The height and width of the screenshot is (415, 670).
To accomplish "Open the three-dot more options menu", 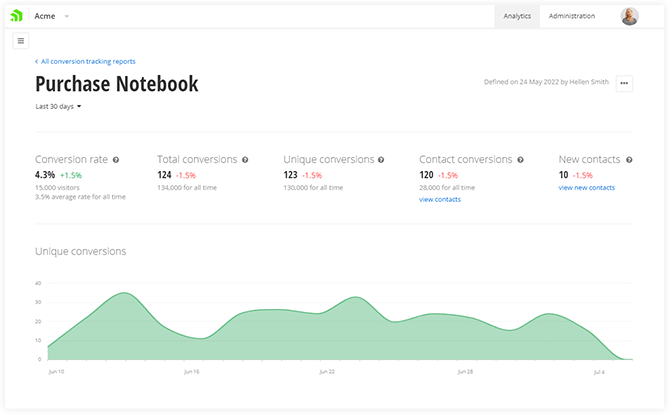I will 624,84.
